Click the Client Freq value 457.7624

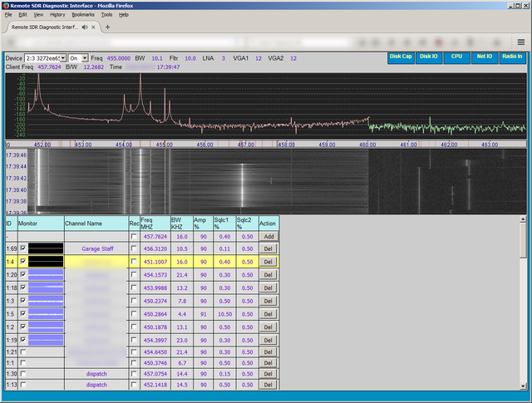pyautogui.click(x=49, y=67)
